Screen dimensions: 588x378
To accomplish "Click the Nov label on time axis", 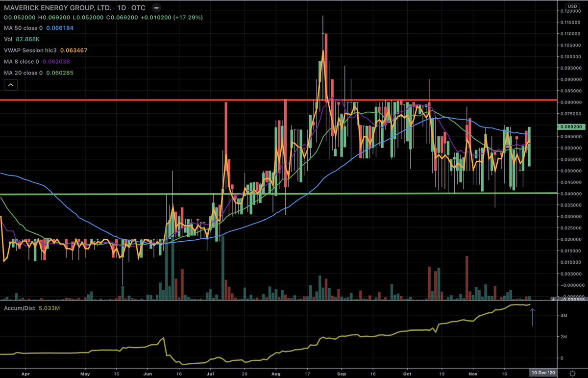I will [x=473, y=373].
